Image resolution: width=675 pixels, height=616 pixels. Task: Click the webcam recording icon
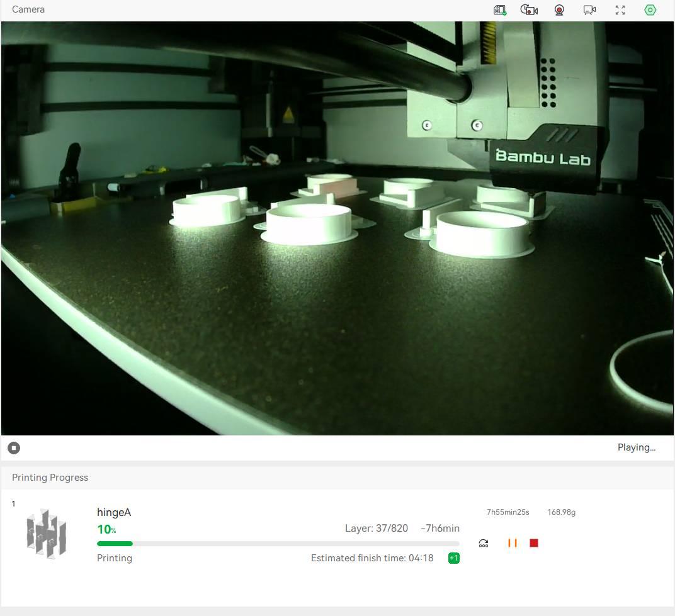559,10
